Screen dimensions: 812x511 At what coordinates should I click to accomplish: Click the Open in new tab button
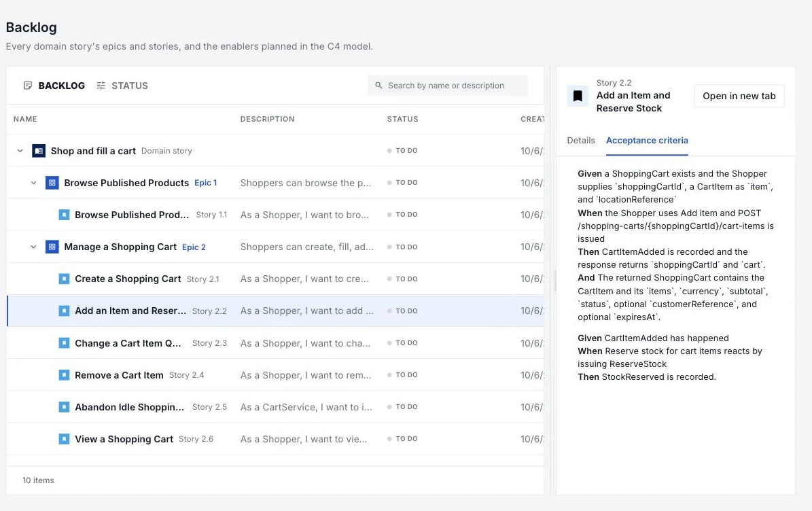tap(739, 96)
